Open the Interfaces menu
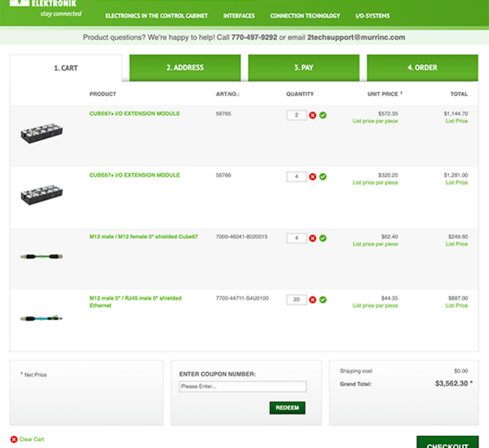The height and width of the screenshot is (448, 489). pyautogui.click(x=239, y=16)
